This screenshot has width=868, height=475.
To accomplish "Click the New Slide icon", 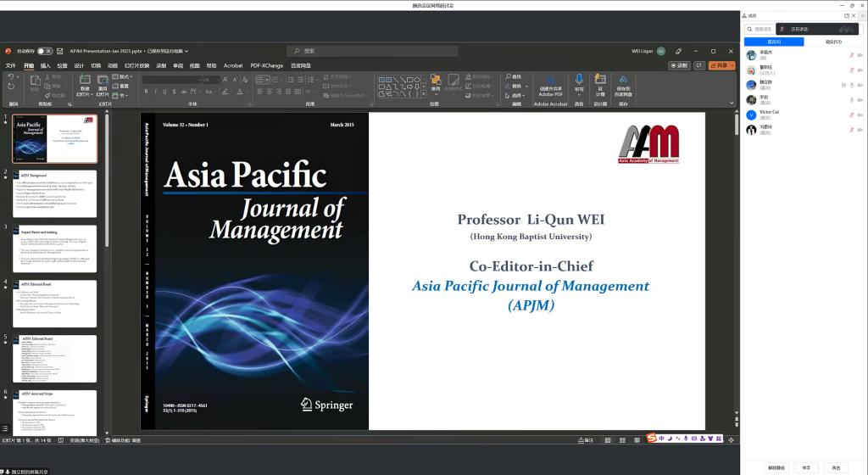I will (x=85, y=81).
